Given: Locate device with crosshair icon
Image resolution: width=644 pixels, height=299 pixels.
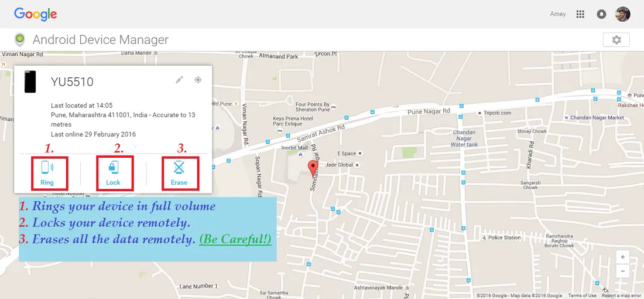Looking at the screenshot, I should point(198,80).
